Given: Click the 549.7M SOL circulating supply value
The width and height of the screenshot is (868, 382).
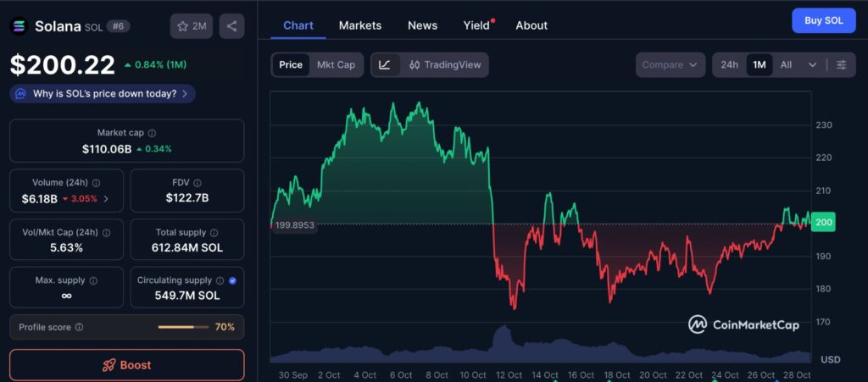Looking at the screenshot, I should pos(187,296).
